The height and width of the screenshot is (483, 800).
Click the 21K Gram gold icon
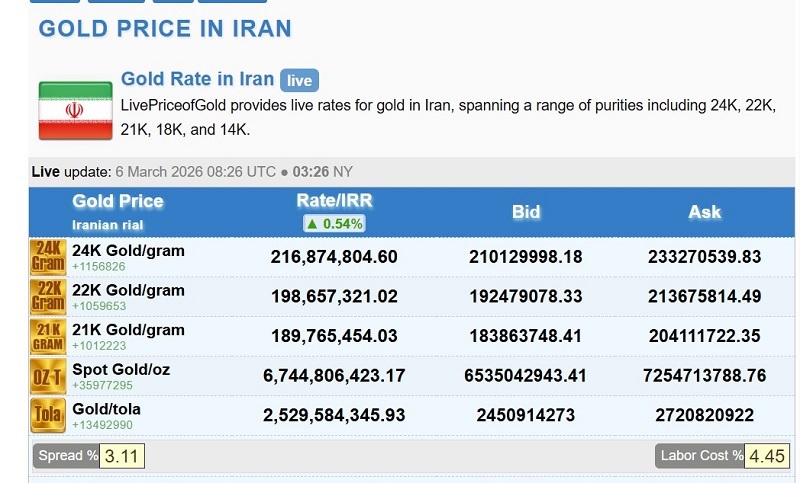(x=48, y=337)
